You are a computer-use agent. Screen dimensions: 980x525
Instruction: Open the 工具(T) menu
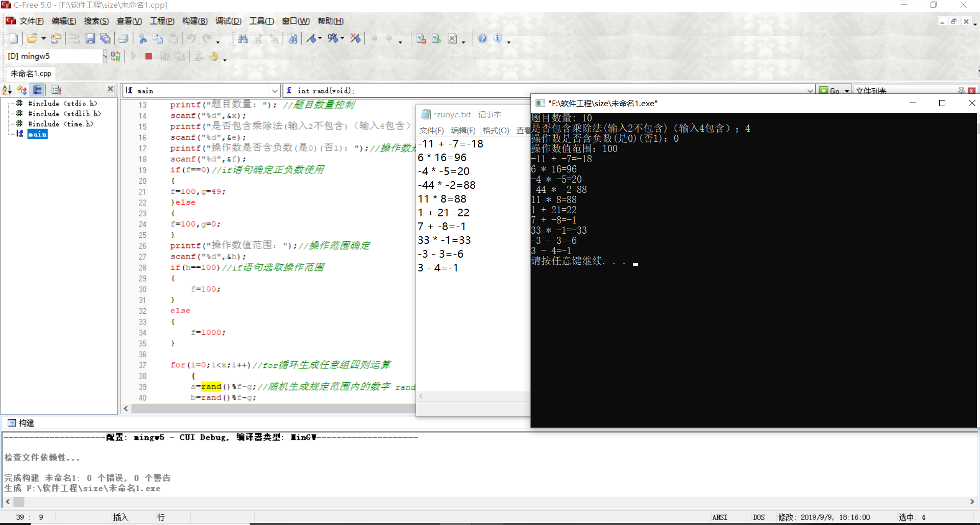261,21
